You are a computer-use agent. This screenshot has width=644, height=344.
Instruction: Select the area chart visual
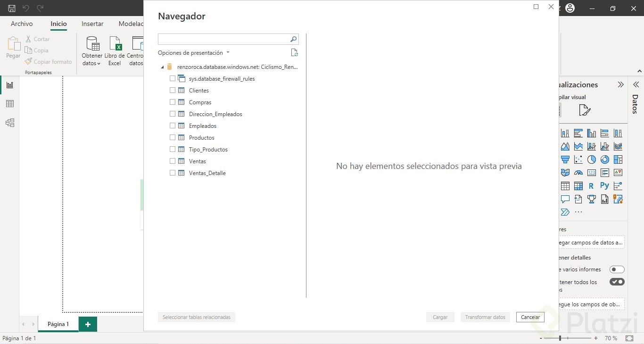pyautogui.click(x=565, y=146)
